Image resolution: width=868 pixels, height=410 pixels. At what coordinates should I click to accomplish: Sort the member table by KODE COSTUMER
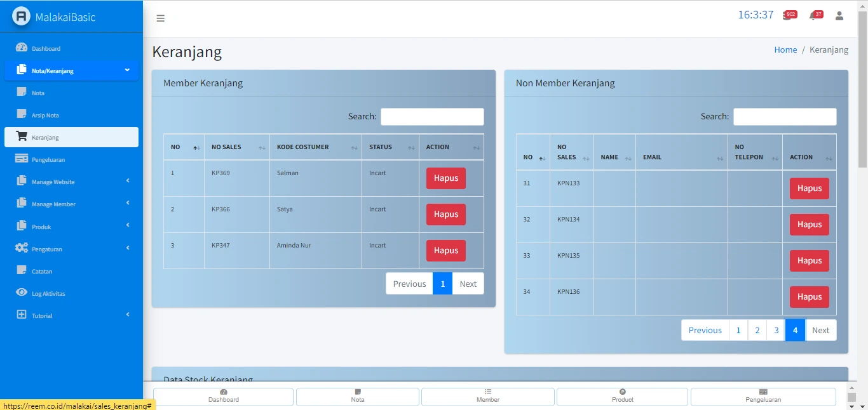(315, 147)
